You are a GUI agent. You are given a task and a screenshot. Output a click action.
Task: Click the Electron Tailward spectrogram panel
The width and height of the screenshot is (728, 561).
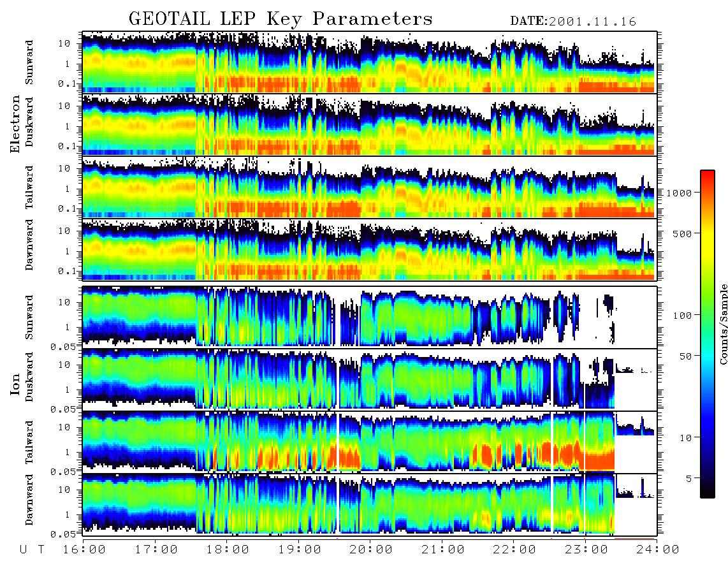click(x=370, y=187)
